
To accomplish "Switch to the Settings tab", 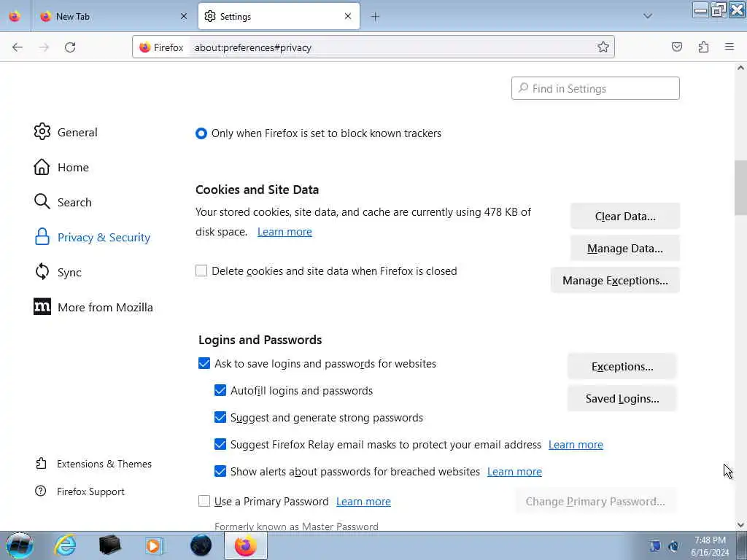I will [x=279, y=16].
